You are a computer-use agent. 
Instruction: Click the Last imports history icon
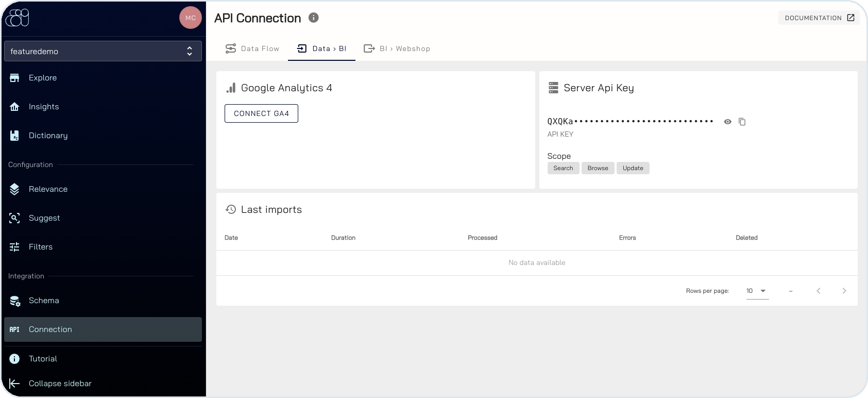[x=231, y=209]
